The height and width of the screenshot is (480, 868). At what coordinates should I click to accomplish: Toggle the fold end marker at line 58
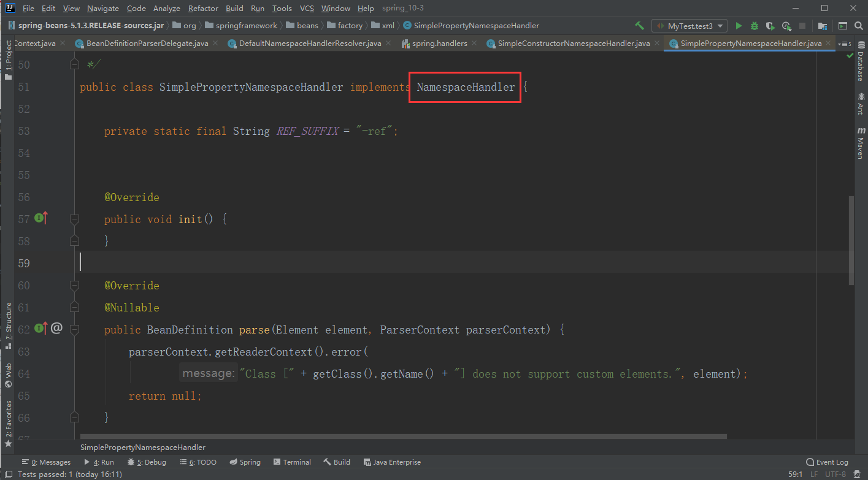[74, 241]
